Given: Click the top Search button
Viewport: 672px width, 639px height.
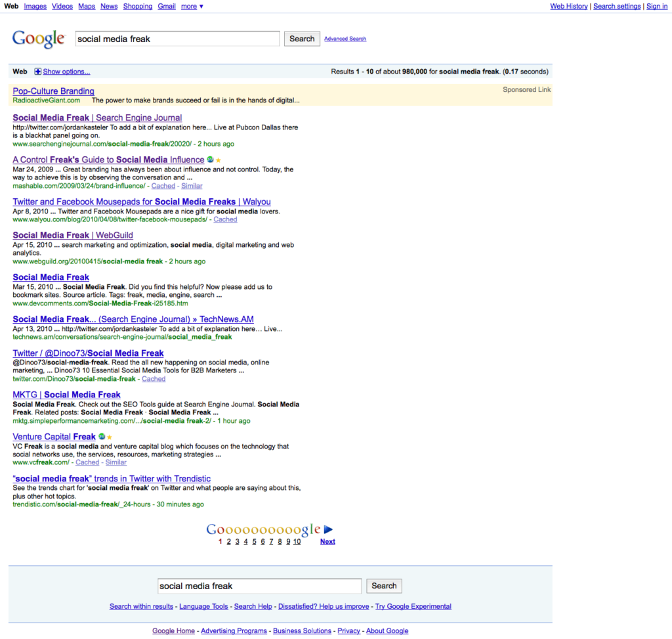Looking at the screenshot, I should [302, 39].
